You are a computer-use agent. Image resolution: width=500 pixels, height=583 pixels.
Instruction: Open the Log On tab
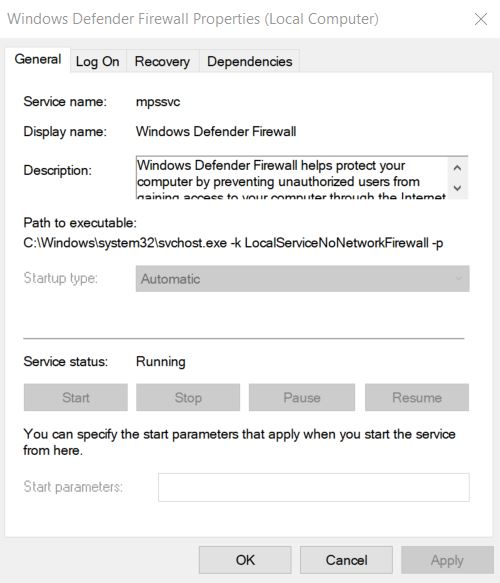98,61
